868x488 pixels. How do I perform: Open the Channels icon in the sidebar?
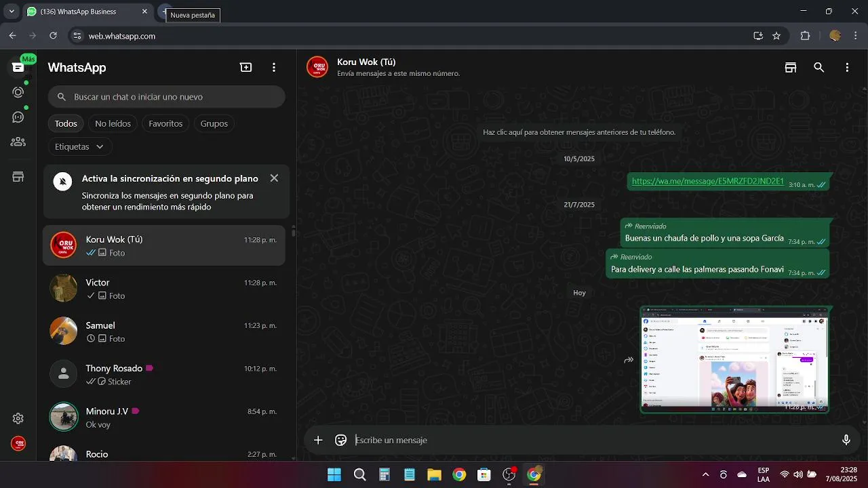tap(18, 117)
